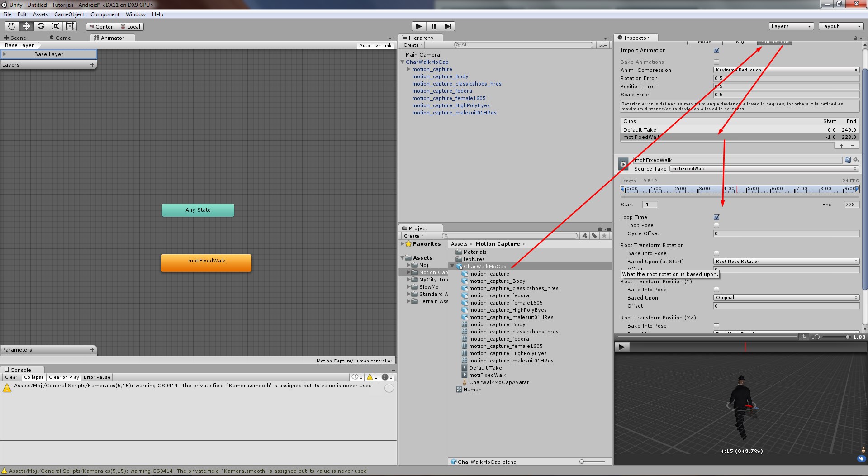Click the Auto Live Link button
The image size is (868, 476).
pyautogui.click(x=375, y=45)
